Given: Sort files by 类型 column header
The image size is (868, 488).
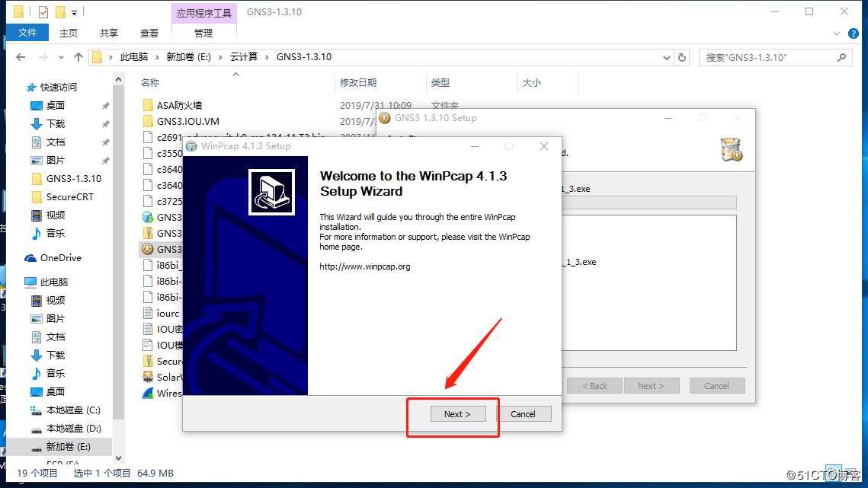Looking at the screenshot, I should pos(440,82).
